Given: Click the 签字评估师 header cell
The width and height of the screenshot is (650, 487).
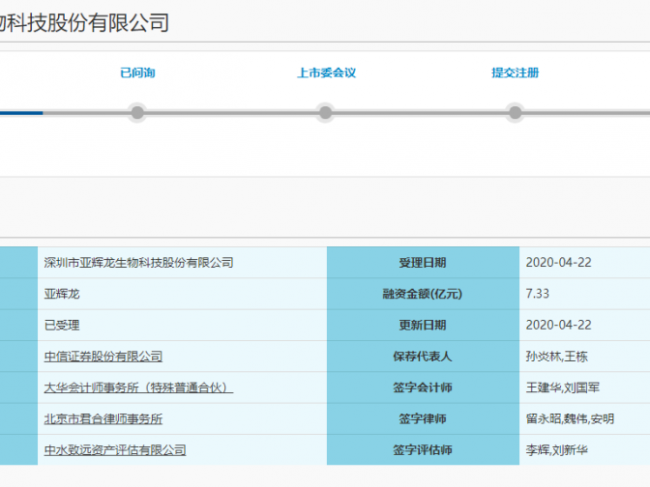Looking at the screenshot, I should coord(423,450).
